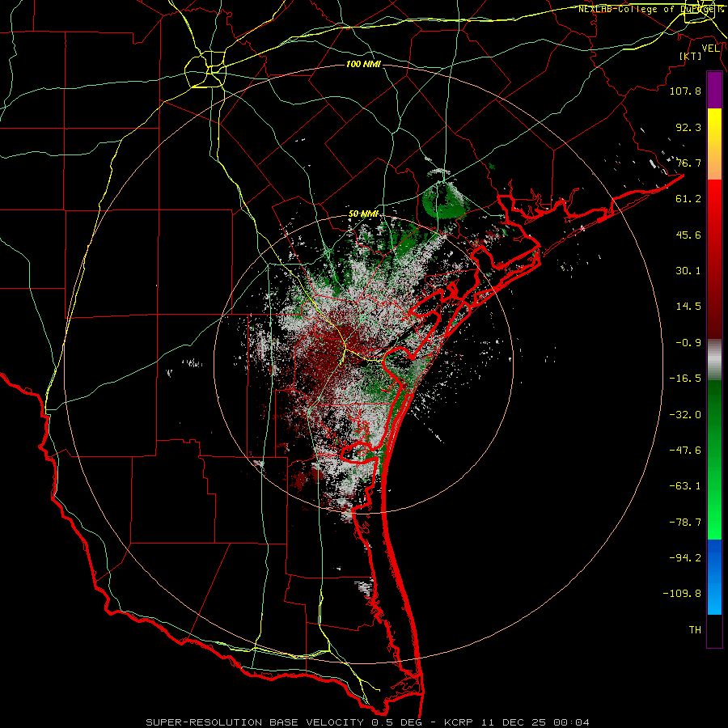728x728 pixels.
Task: Click the 45.6 legend value
Action: click(x=688, y=235)
